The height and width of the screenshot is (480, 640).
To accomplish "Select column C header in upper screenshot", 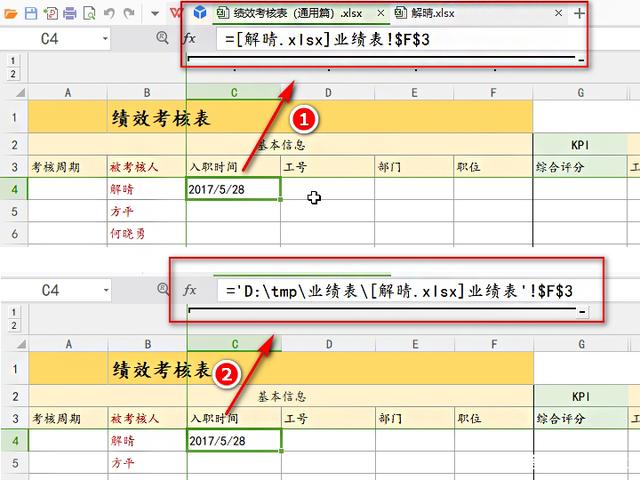I will click(234, 93).
